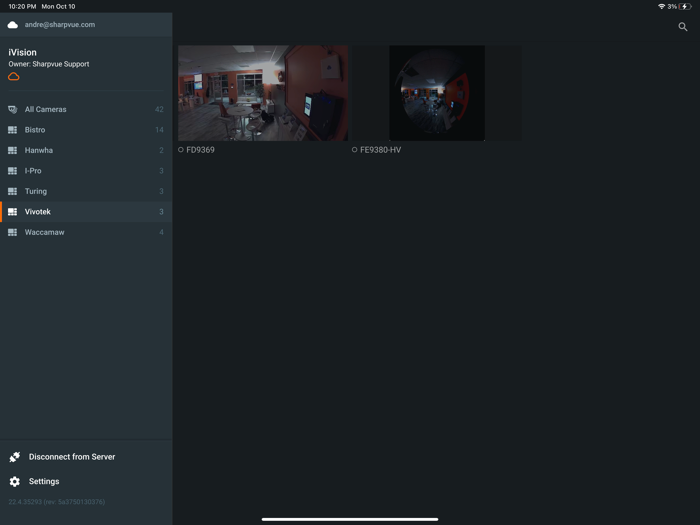The width and height of the screenshot is (700, 525).
Task: Click the FE9380-HV status circle indicator
Action: coord(354,150)
